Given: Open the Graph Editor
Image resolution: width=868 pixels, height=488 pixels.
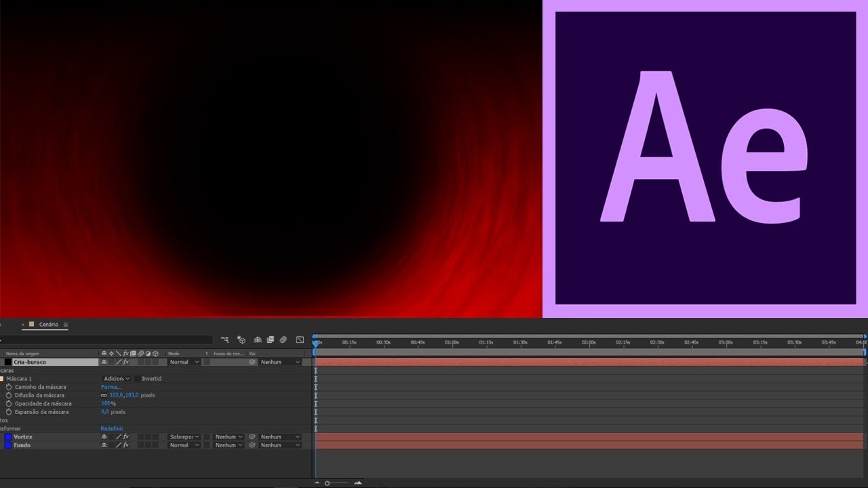Looking at the screenshot, I should pos(300,340).
